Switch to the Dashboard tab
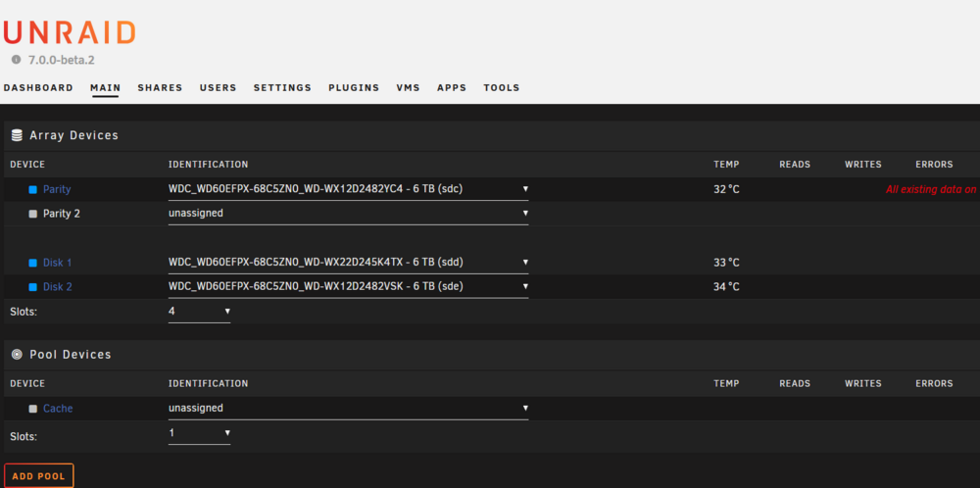Image resolution: width=980 pixels, height=488 pixels. tap(38, 88)
